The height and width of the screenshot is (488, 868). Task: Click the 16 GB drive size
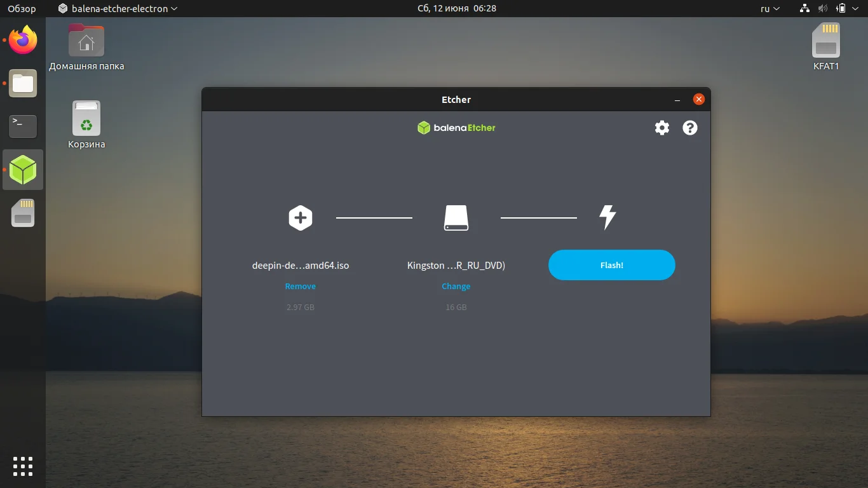pyautogui.click(x=456, y=308)
